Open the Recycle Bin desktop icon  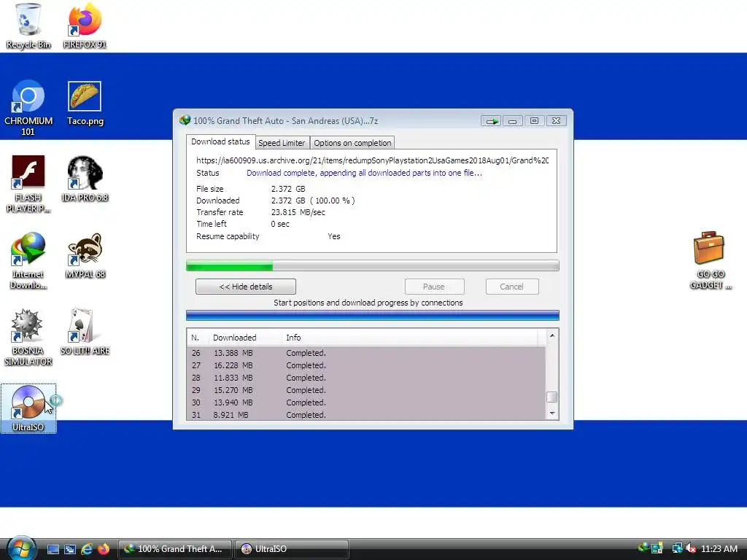[x=28, y=26]
